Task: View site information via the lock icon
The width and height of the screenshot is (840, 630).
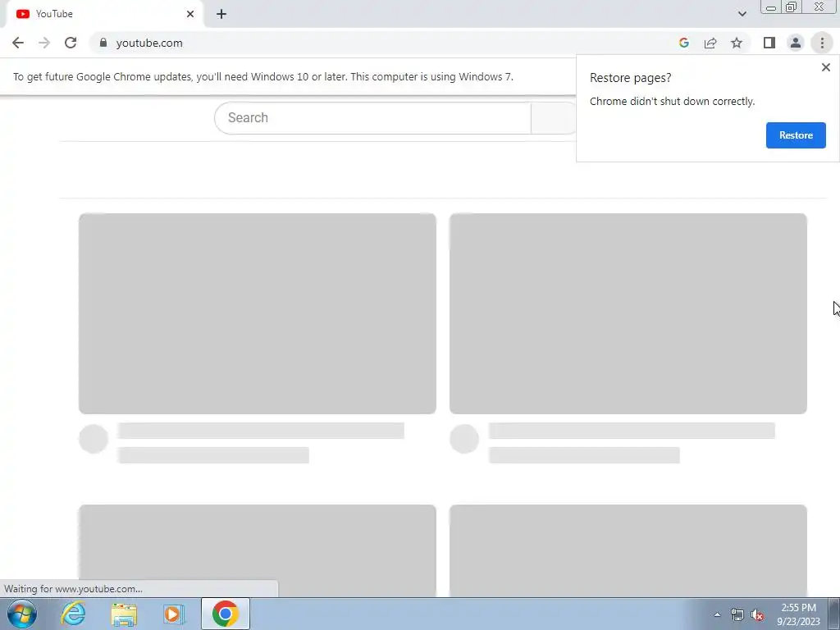Action: [103, 43]
